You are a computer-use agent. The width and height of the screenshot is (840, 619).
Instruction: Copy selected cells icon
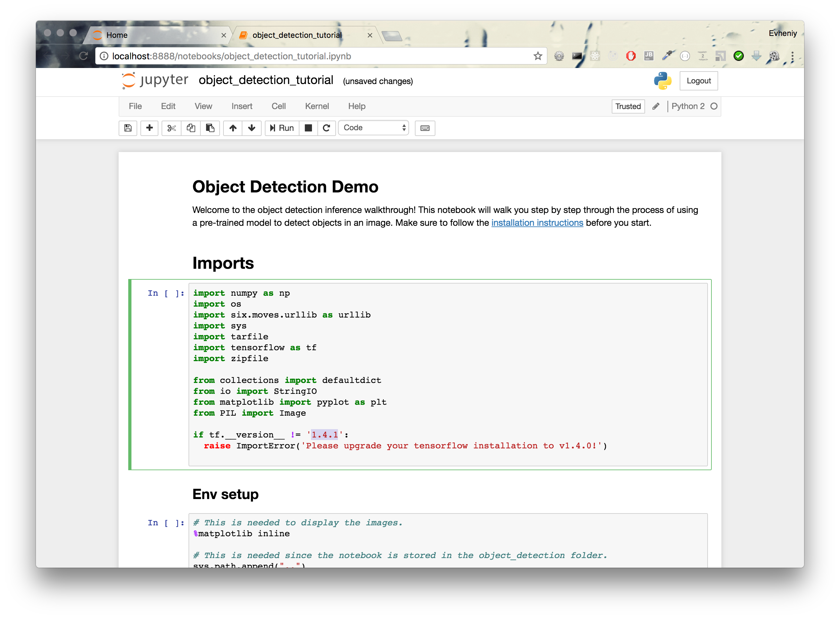click(x=191, y=128)
